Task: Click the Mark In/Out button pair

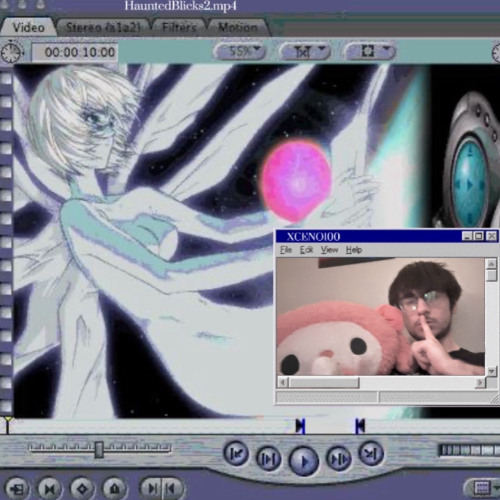Action: pos(162,489)
